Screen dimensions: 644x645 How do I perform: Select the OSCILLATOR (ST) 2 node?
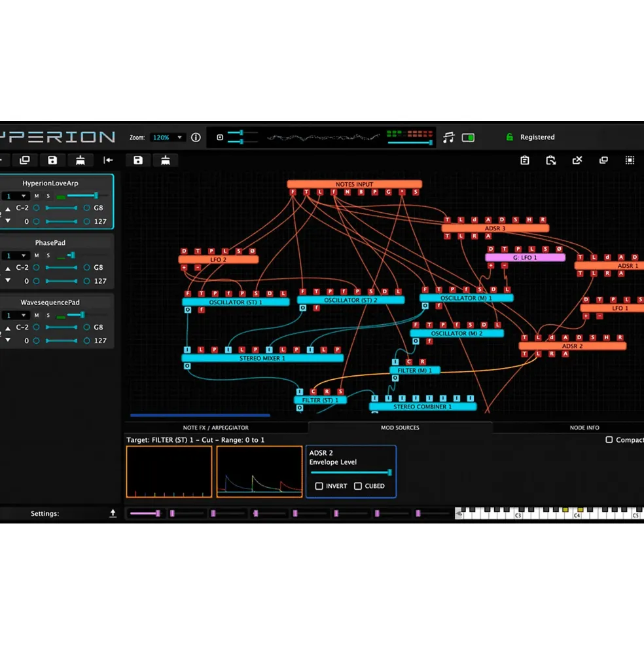point(350,301)
